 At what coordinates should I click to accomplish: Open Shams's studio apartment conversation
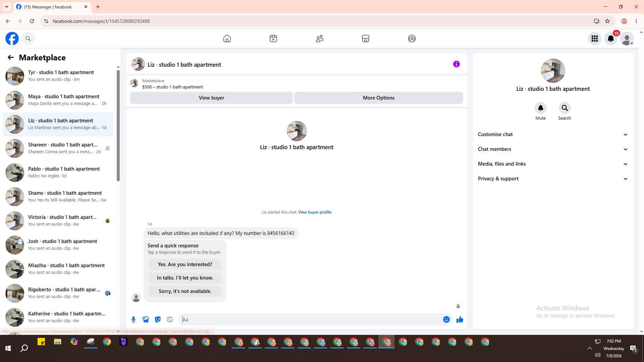[58, 197]
